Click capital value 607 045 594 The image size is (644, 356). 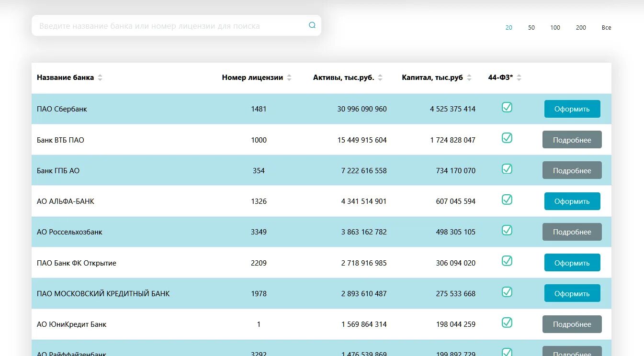(456, 201)
